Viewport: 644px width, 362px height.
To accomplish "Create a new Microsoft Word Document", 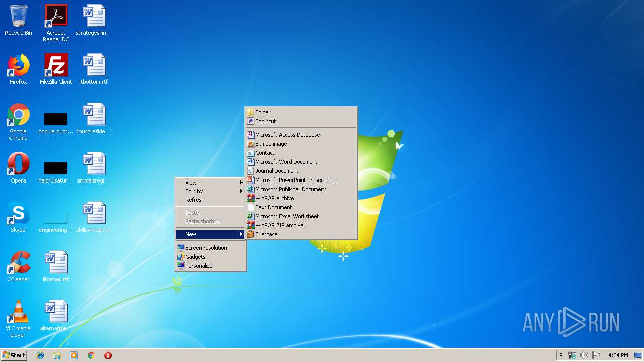I will [301, 162].
